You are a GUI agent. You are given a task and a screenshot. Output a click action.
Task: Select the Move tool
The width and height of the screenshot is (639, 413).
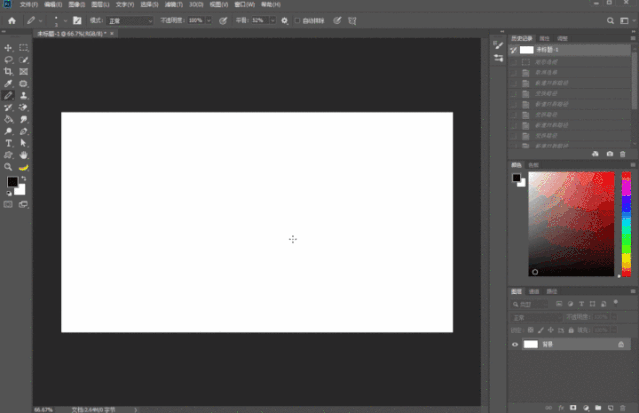[8, 48]
